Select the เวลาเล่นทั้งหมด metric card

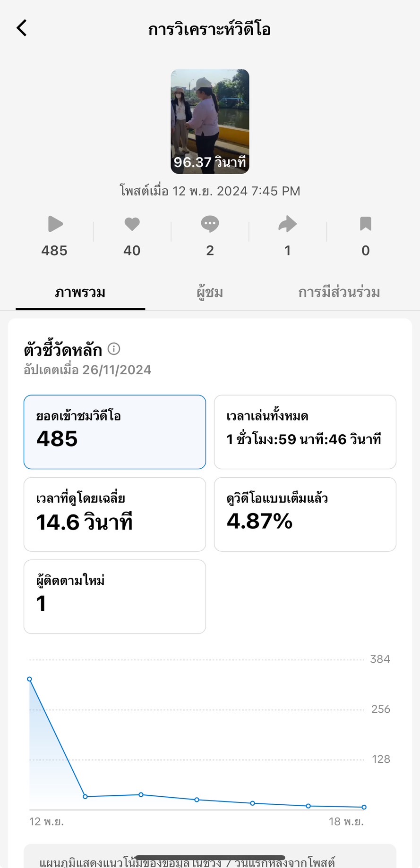[x=305, y=432]
